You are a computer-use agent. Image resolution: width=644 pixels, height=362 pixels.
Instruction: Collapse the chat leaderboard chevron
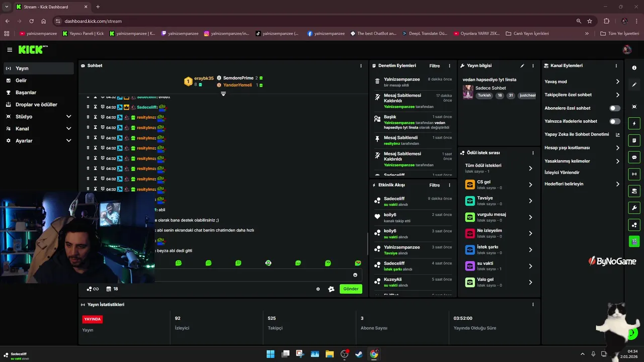[223, 94]
